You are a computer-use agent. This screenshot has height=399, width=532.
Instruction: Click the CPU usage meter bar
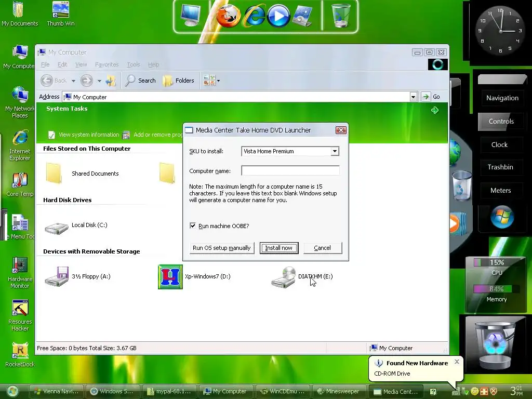[x=497, y=262]
